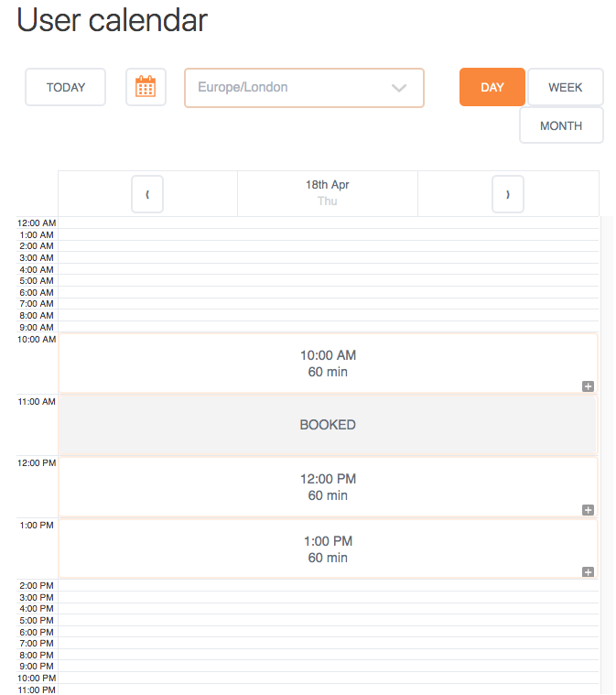The width and height of the screenshot is (616, 695).
Task: Select the 12:00 PM 60 min slot
Action: point(328,487)
